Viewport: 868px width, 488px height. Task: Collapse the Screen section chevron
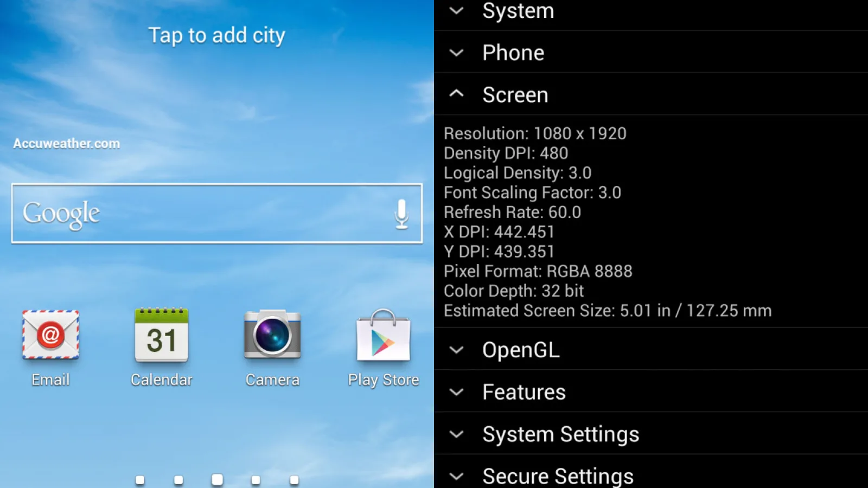pyautogui.click(x=457, y=94)
